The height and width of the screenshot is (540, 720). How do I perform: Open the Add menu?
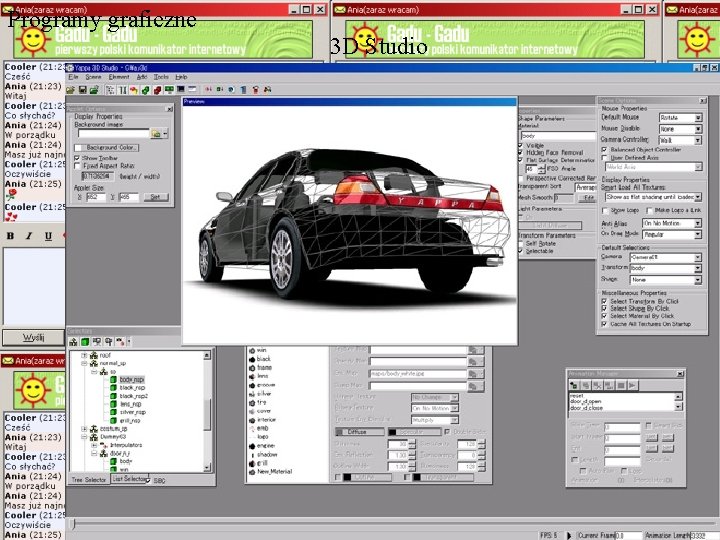pyautogui.click(x=142, y=77)
